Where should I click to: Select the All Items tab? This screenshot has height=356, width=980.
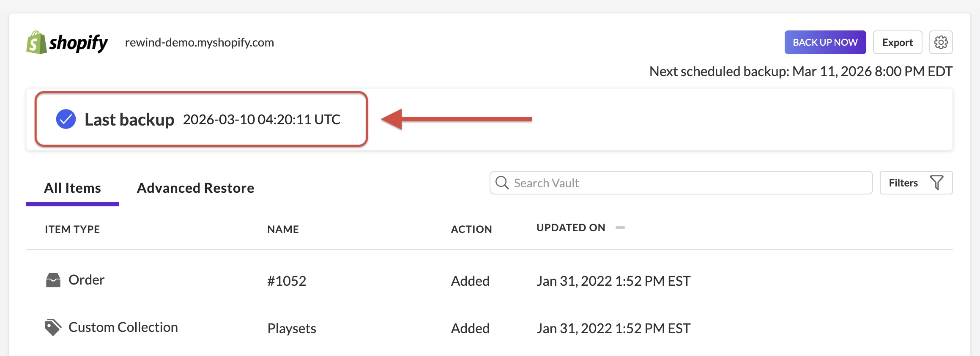click(72, 188)
